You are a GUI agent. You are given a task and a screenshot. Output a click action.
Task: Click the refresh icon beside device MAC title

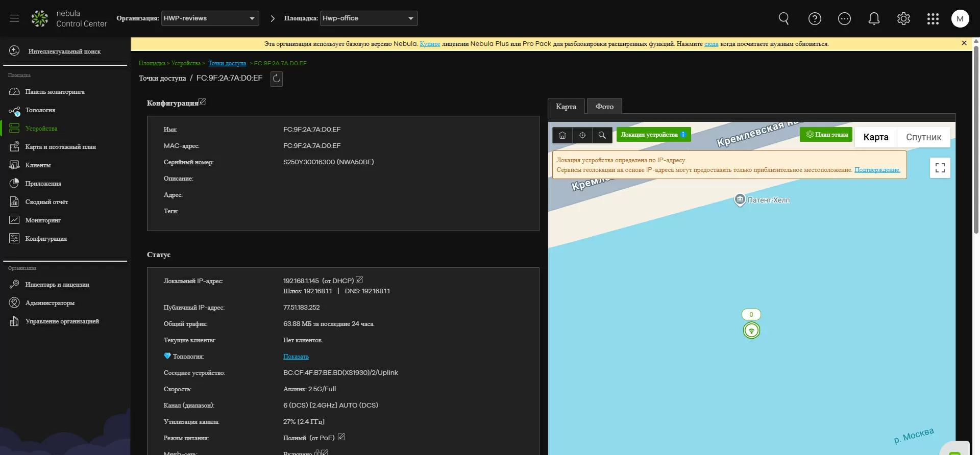tap(276, 79)
